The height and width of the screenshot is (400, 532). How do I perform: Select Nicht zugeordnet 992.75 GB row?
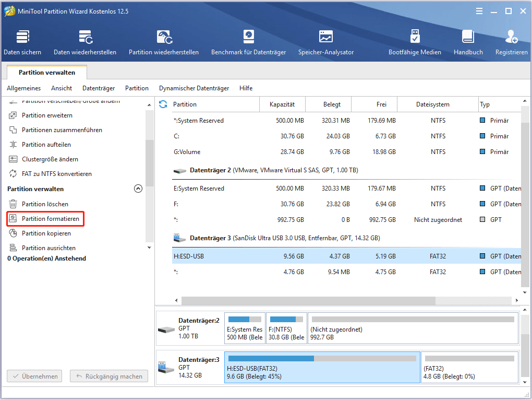pos(346,220)
